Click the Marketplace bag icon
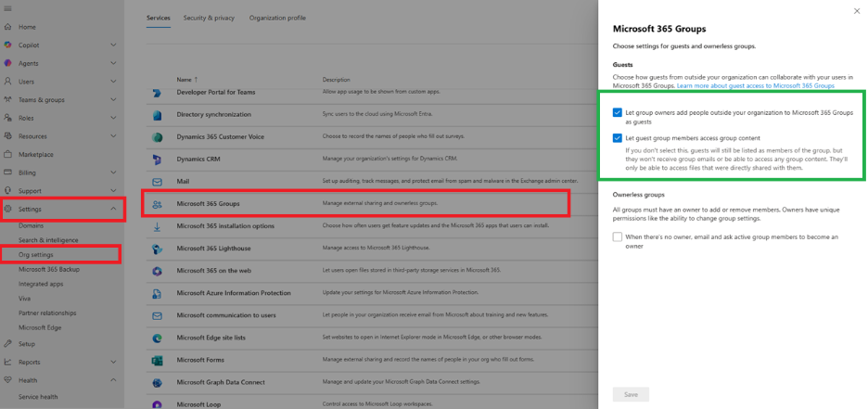The height and width of the screenshot is (409, 868). coord(7,154)
